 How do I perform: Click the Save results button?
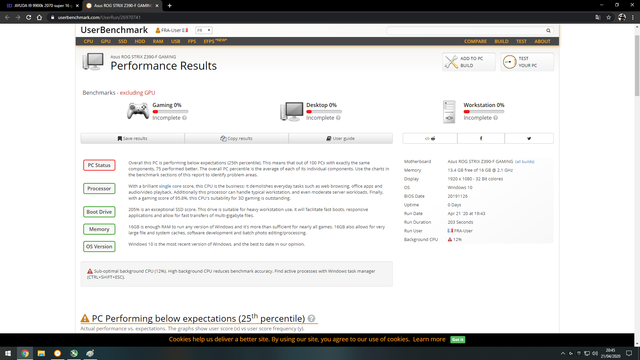(133, 138)
